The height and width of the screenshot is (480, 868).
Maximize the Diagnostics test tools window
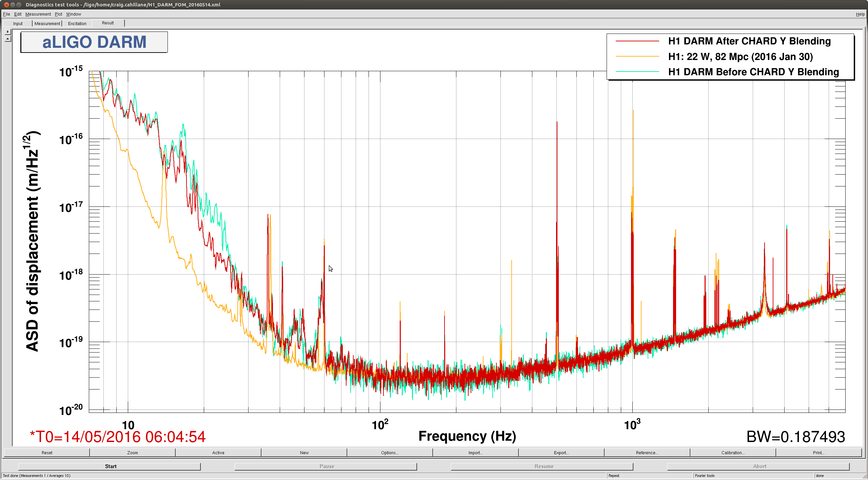click(x=19, y=5)
